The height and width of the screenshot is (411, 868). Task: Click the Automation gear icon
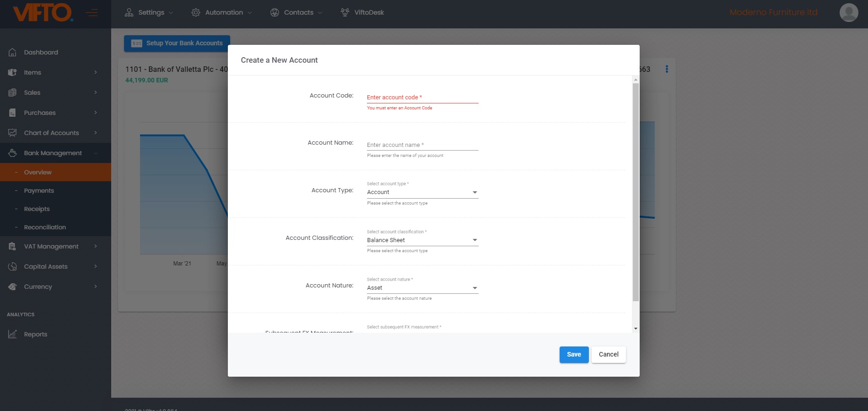[x=196, y=12]
